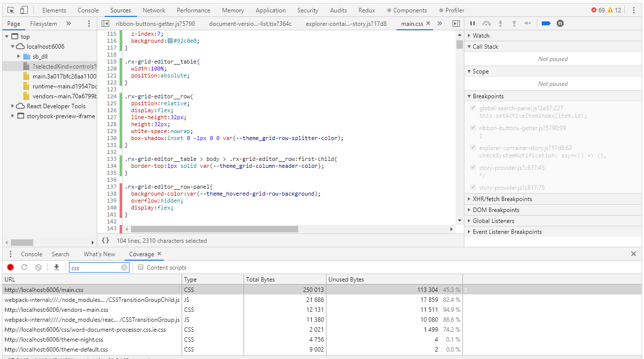Click the navigator pane horizontal scrollbar
This screenshot has width=644, height=359.
(21, 242)
